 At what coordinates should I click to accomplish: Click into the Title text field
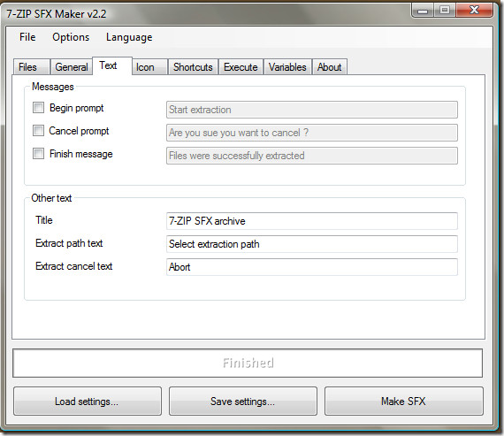pos(312,221)
